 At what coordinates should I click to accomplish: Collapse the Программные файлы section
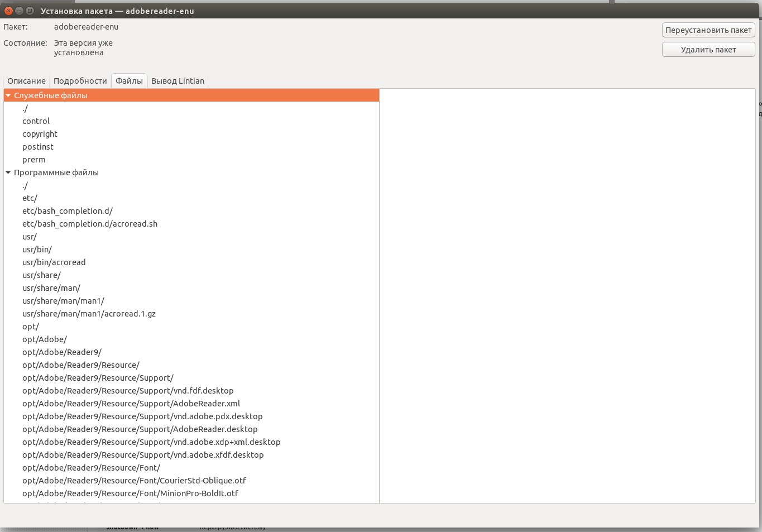(8, 172)
